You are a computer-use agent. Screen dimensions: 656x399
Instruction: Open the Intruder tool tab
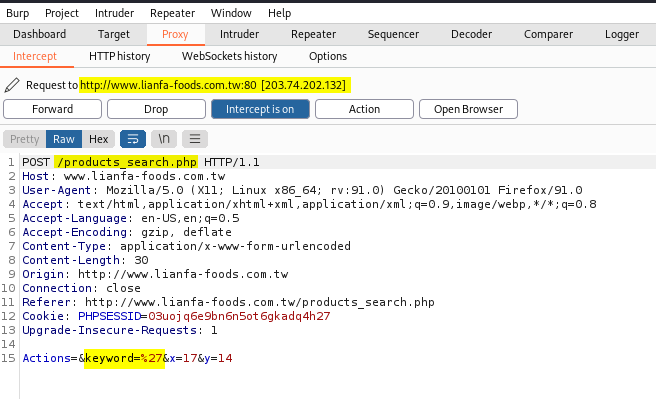(239, 34)
